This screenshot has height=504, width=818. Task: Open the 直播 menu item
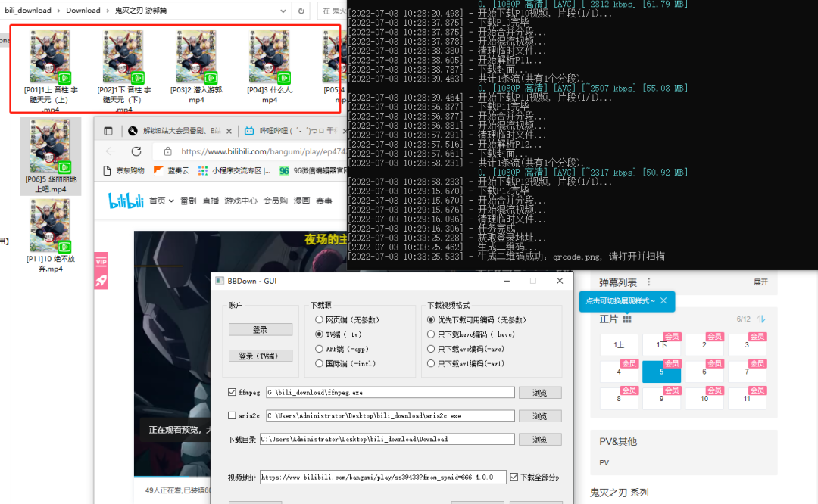click(x=211, y=201)
